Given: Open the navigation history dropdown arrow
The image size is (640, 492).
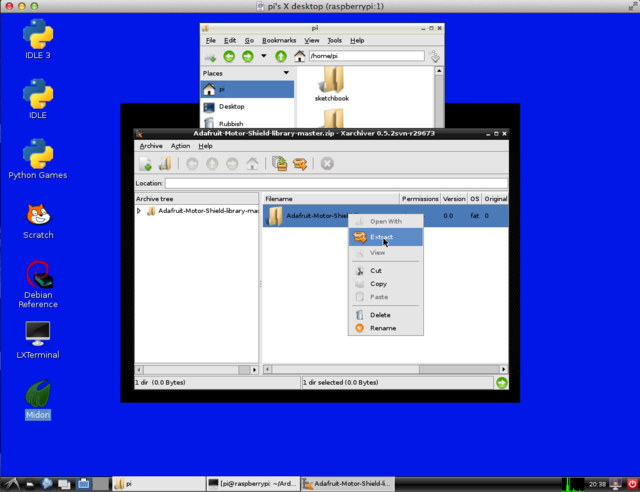Looking at the screenshot, I should coord(264,57).
